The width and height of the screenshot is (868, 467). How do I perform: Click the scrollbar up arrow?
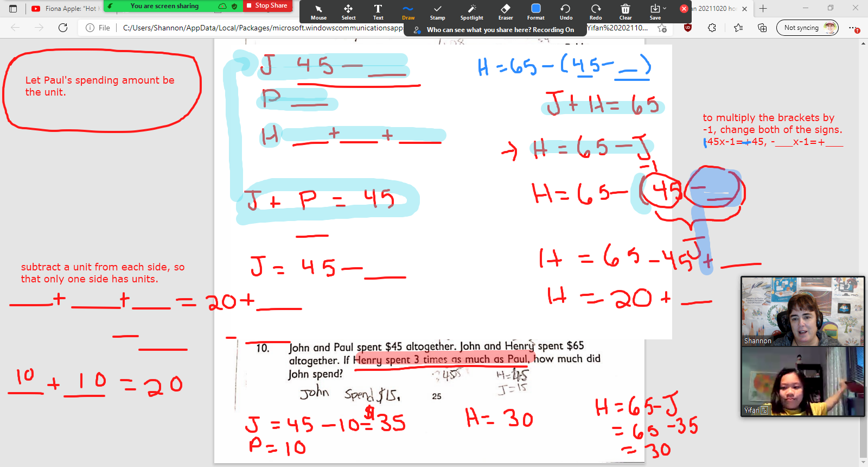point(863,43)
